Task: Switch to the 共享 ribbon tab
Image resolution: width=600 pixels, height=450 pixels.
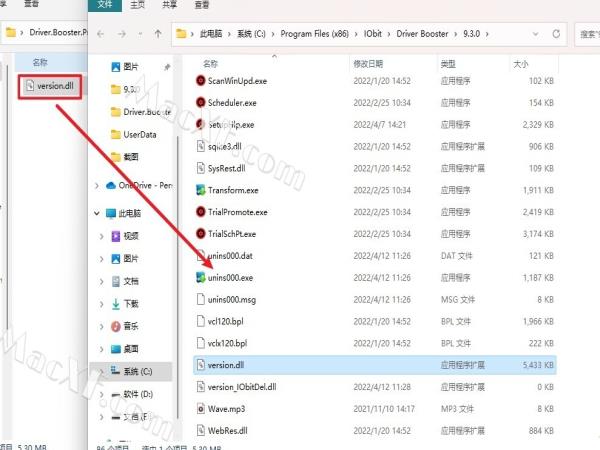Action: pos(170,5)
